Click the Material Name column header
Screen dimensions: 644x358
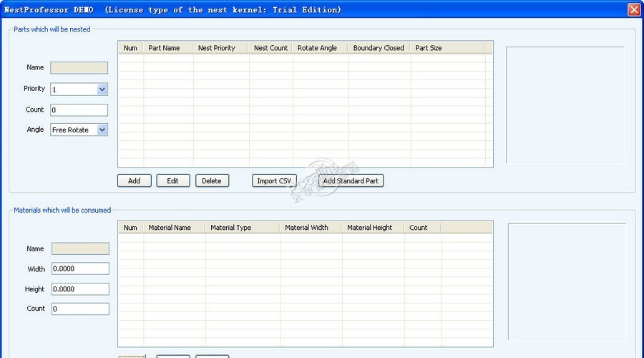(x=174, y=228)
